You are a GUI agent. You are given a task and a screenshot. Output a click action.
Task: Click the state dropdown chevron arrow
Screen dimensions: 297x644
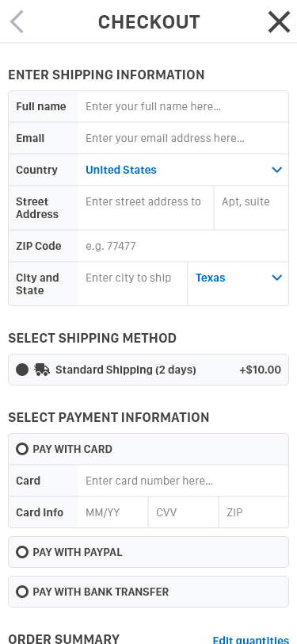277,278
